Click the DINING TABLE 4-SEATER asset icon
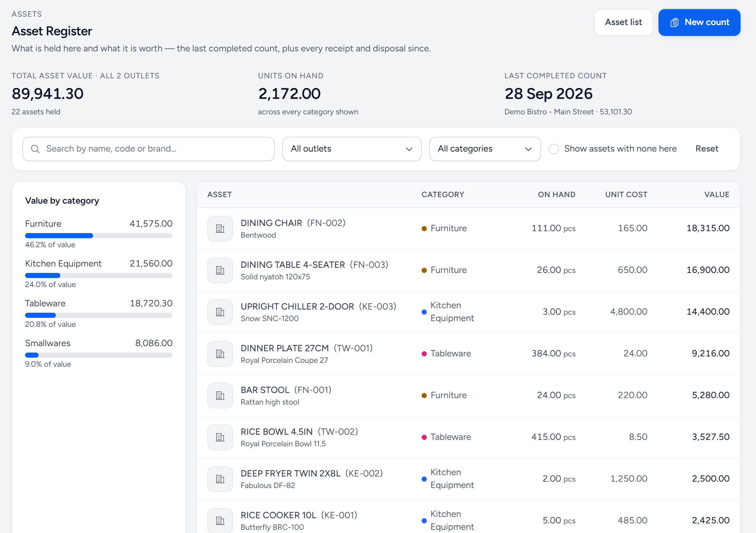 (220, 270)
